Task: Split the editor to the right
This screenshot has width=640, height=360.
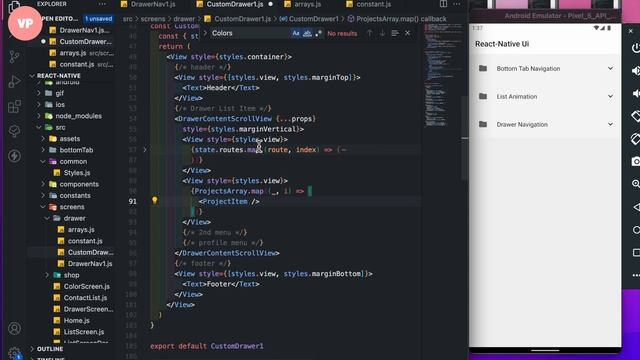Action: (x=443, y=4)
